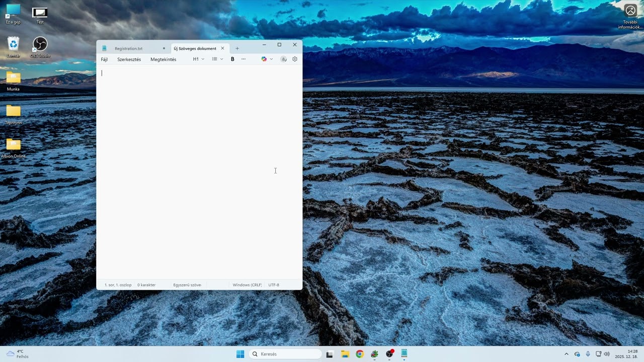Open the Windows Start menu
Image resolution: width=644 pixels, height=362 pixels.
point(240,354)
